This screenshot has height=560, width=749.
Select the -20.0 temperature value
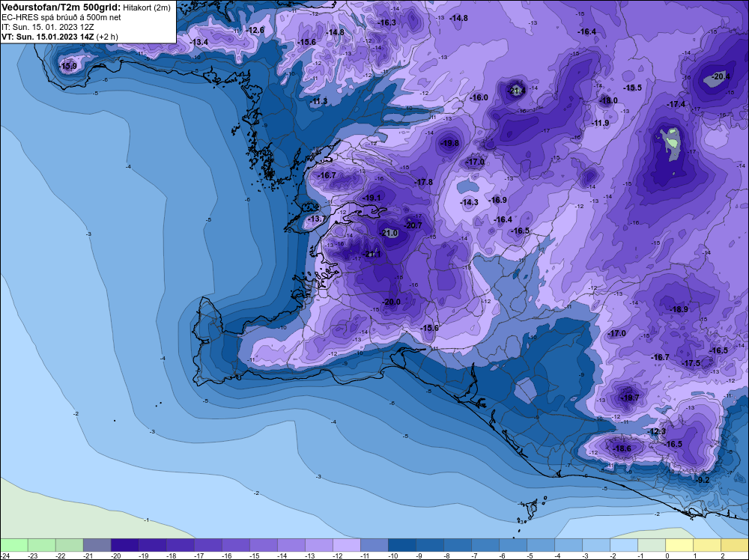click(x=391, y=302)
